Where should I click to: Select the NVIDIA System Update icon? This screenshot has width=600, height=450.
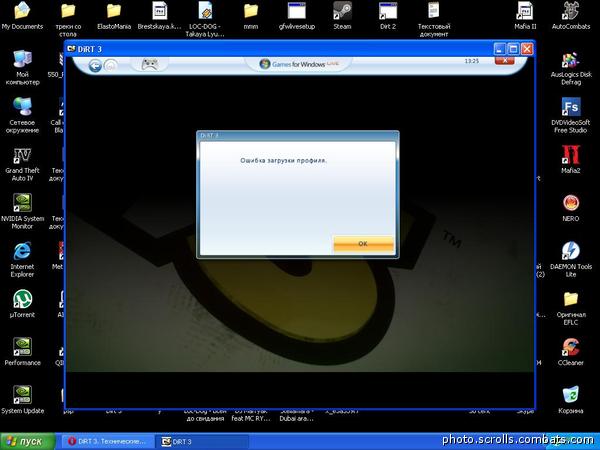coord(22,400)
